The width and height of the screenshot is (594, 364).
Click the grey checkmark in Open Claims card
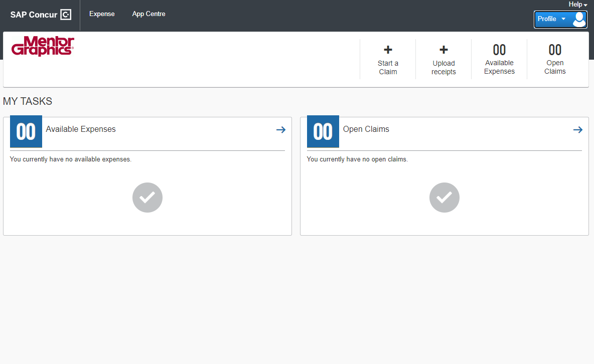(444, 198)
